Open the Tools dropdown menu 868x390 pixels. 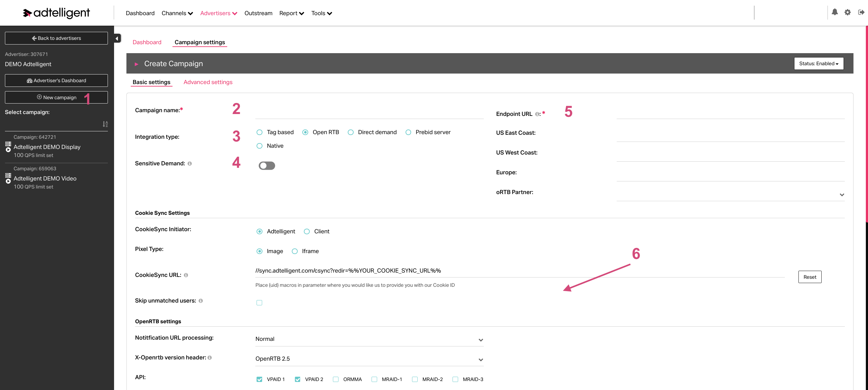pos(321,13)
